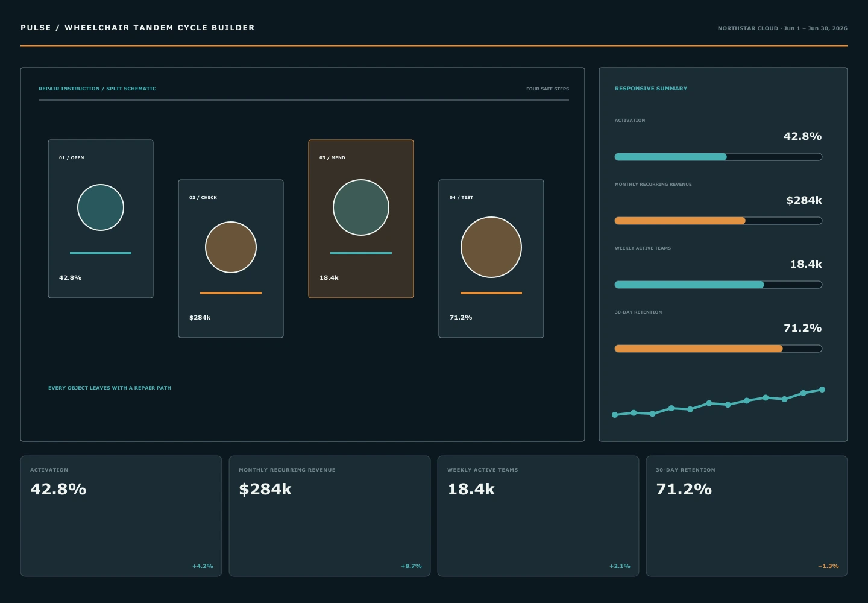This screenshot has height=603, width=868.
Task: Click the "+8.7%" change value
Action: pyautogui.click(x=411, y=566)
